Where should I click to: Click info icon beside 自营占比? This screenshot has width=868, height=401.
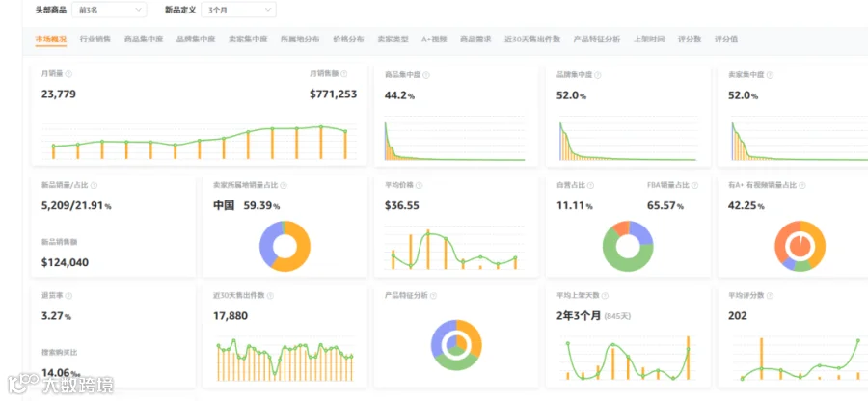click(590, 186)
